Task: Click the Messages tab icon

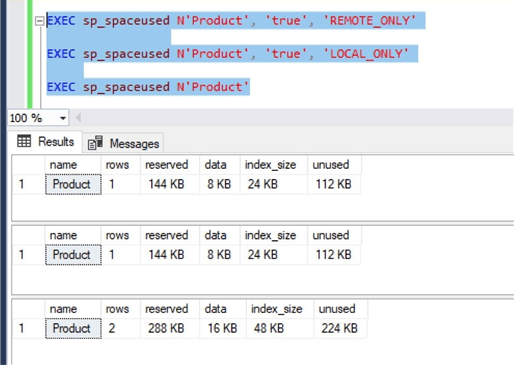Action: (x=95, y=143)
